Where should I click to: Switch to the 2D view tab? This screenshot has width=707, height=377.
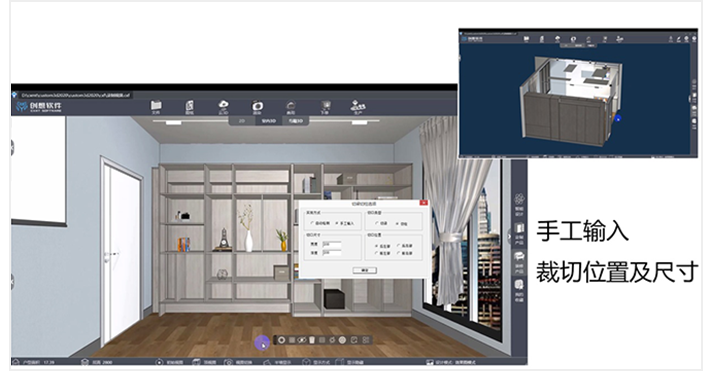click(242, 121)
